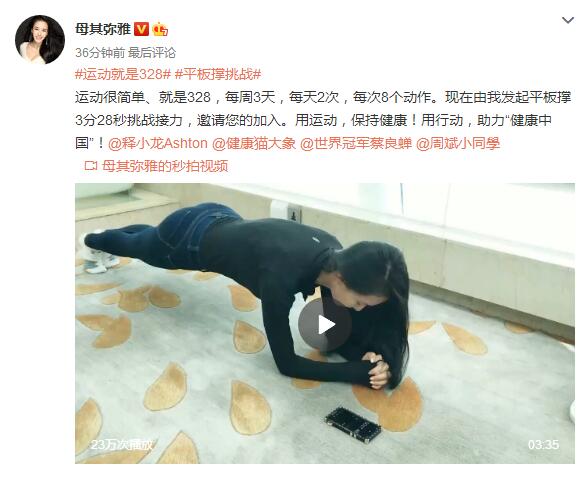587x480 pixels.
Task: Click the video camera icon before 秒拍视频
Action: tap(91, 166)
